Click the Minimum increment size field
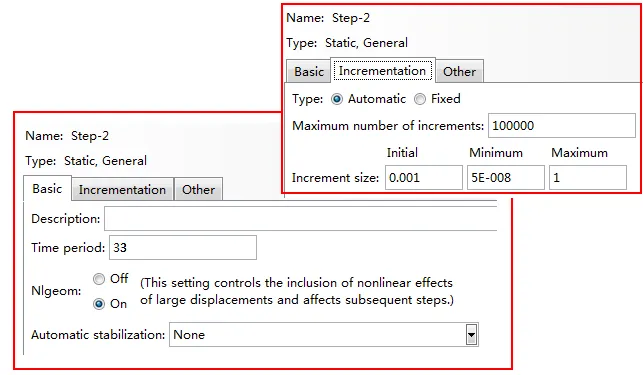The width and height of the screenshot is (643, 375). pyautogui.click(x=506, y=178)
